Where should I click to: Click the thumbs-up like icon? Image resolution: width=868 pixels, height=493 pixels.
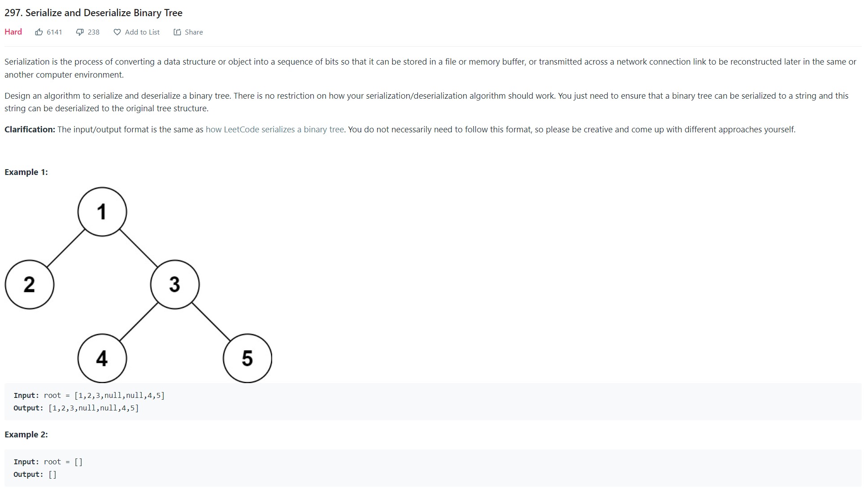[x=39, y=32]
